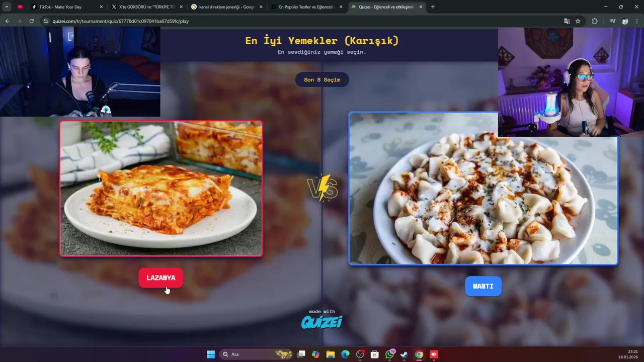Close the TikTok tab
This screenshot has width=644, height=362.
pyautogui.click(x=101, y=7)
